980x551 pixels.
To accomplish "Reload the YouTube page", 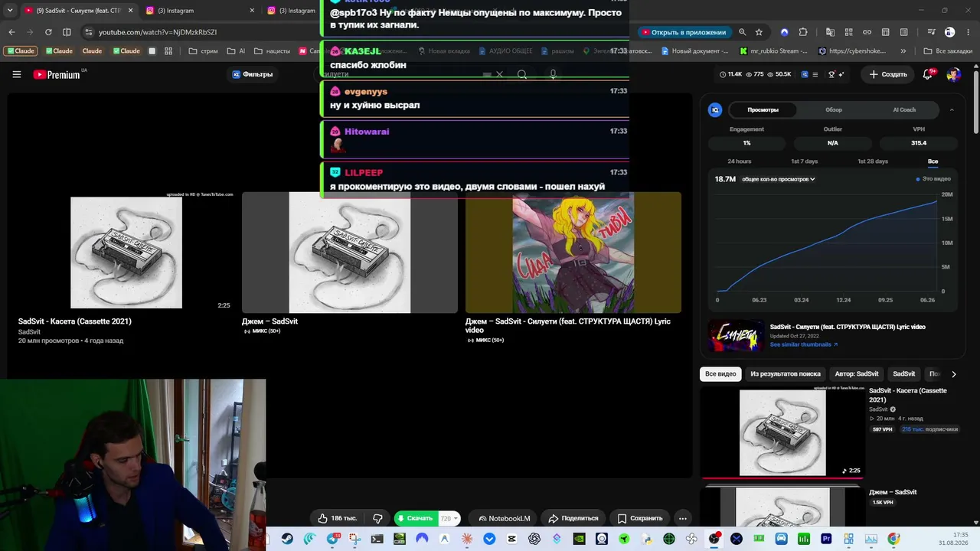I will (x=48, y=32).
